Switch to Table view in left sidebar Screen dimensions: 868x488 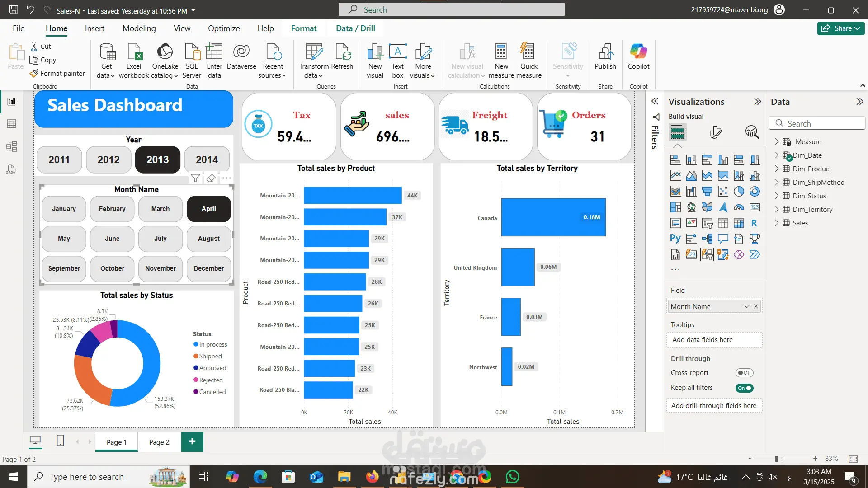[x=11, y=124]
